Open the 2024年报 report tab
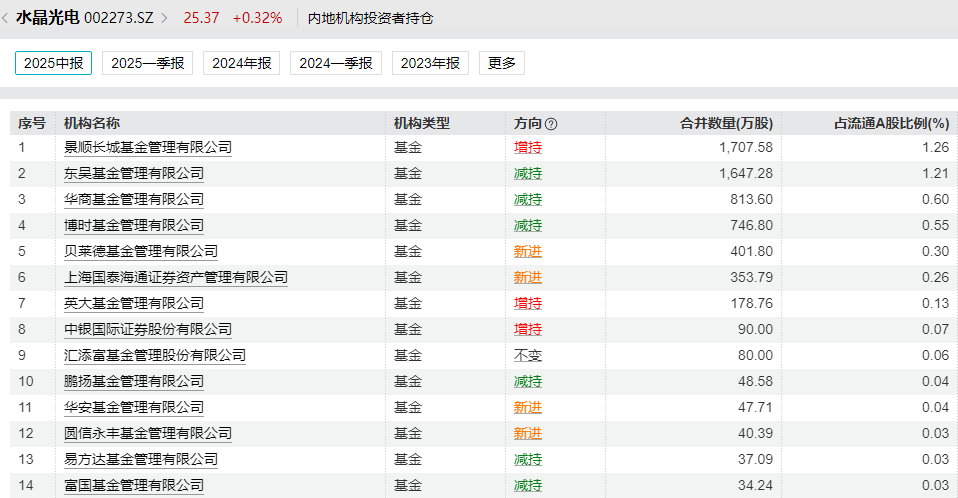This screenshot has height=498, width=958. pyautogui.click(x=241, y=63)
